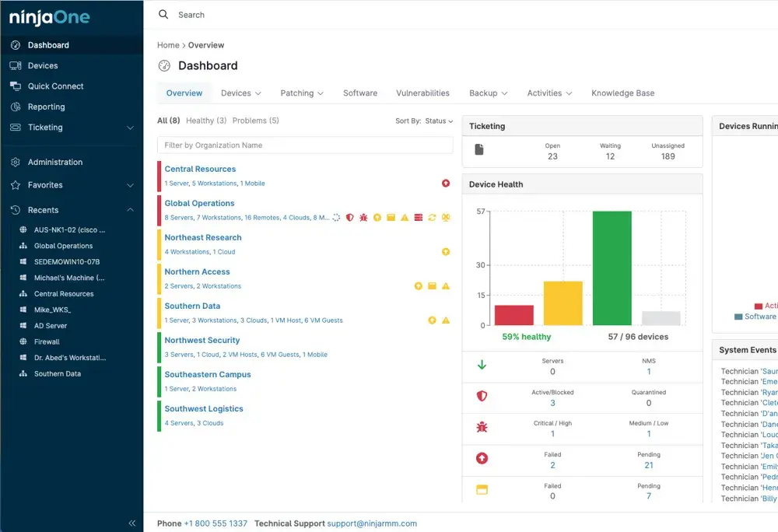Click the search magnifier icon
Viewport: 778px width, 532px height.
click(x=163, y=14)
